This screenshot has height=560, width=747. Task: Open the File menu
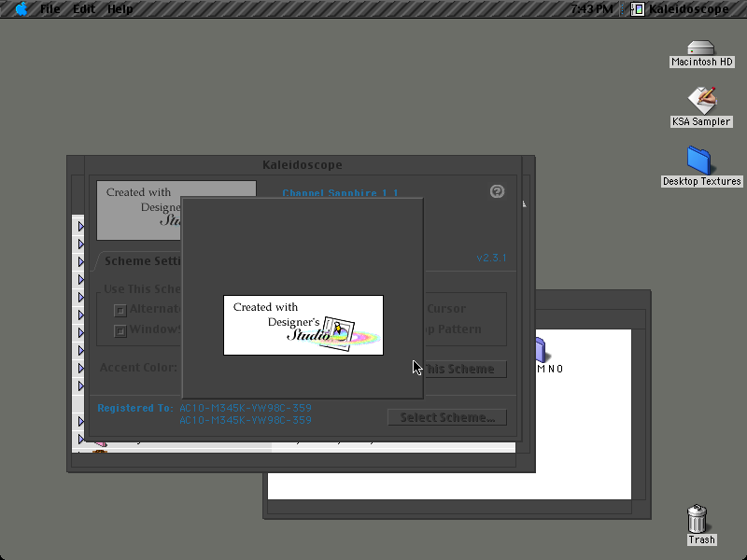pos(50,9)
